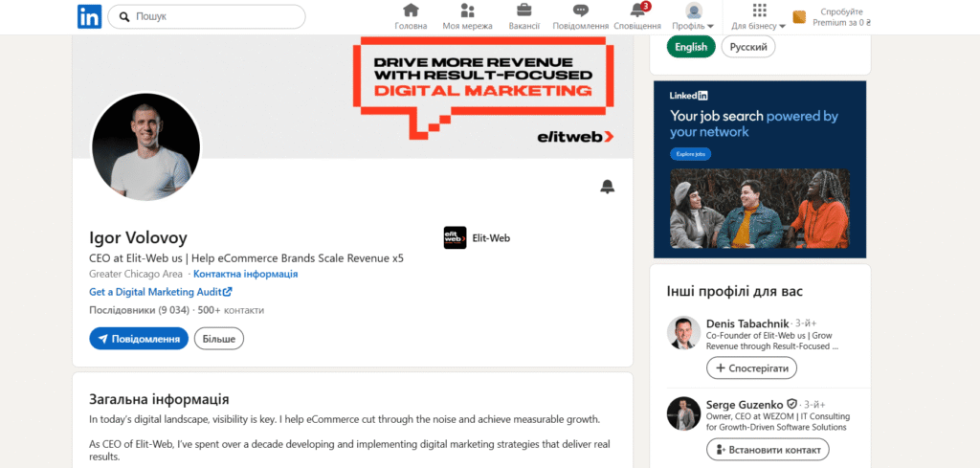Open Контактна інформація link
The image size is (980, 468).
[x=245, y=274]
